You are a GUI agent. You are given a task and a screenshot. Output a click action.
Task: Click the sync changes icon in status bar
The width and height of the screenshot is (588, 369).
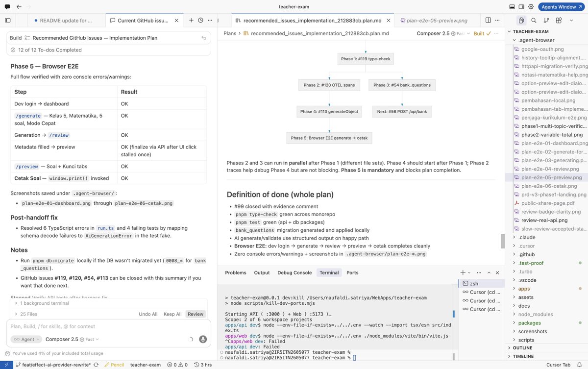tap(97, 365)
